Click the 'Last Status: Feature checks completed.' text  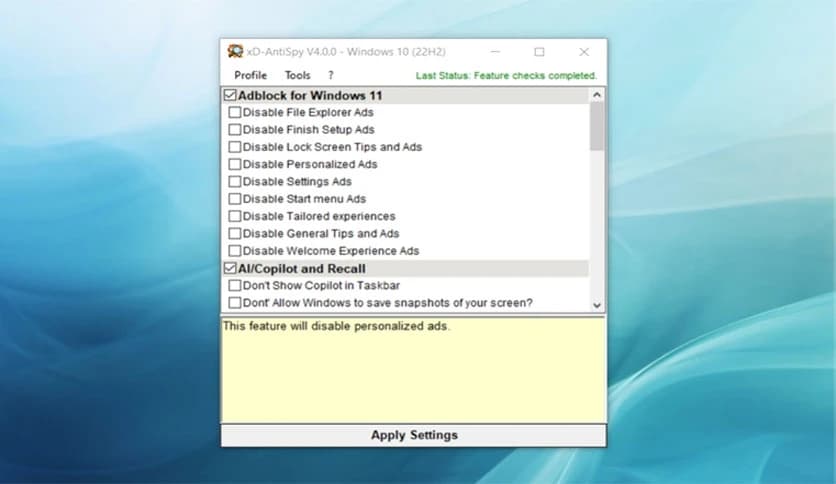(506, 76)
